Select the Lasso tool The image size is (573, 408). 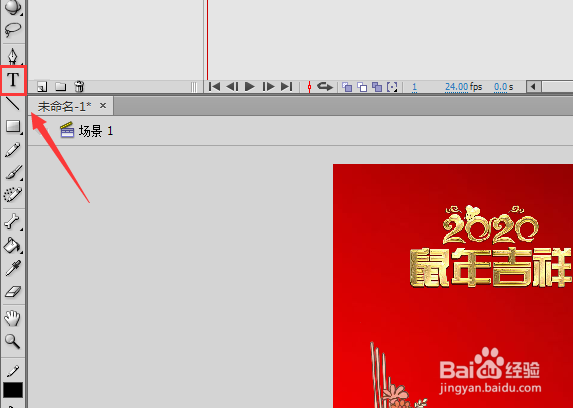[x=12, y=30]
